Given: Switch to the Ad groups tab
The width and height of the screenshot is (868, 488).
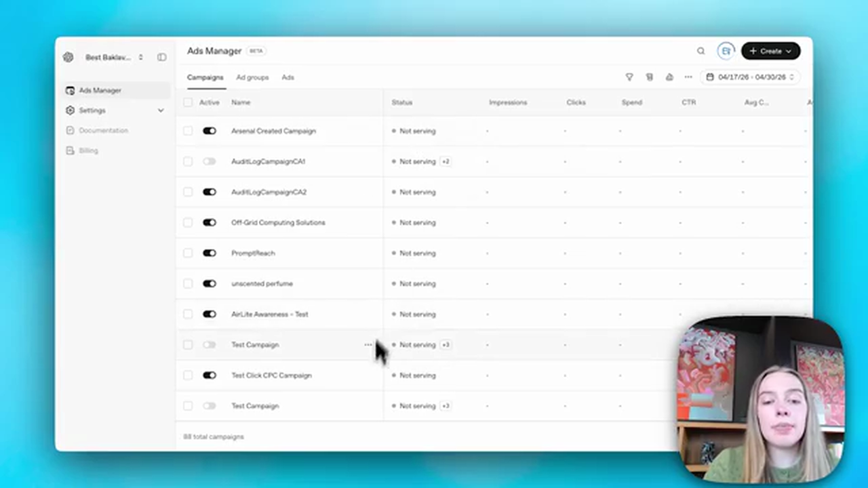Looking at the screenshot, I should click(x=252, y=77).
